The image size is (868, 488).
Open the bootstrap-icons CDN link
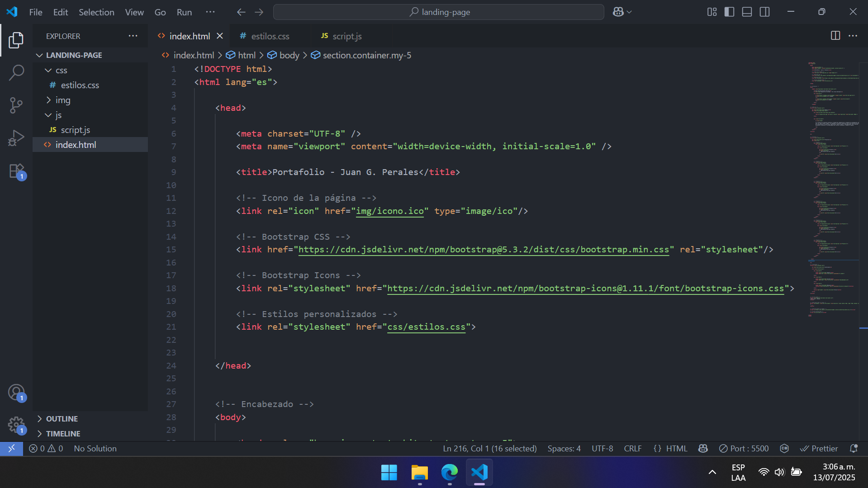click(x=585, y=289)
